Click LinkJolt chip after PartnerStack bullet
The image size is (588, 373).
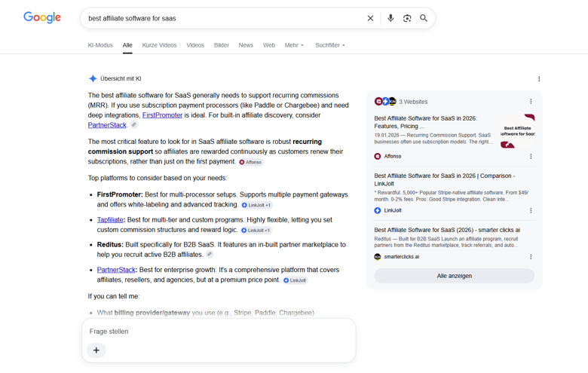pyautogui.click(x=295, y=280)
